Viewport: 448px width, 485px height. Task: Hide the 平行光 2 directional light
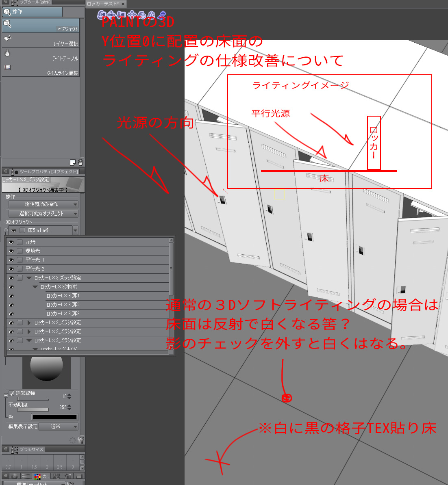pyautogui.click(x=11, y=269)
